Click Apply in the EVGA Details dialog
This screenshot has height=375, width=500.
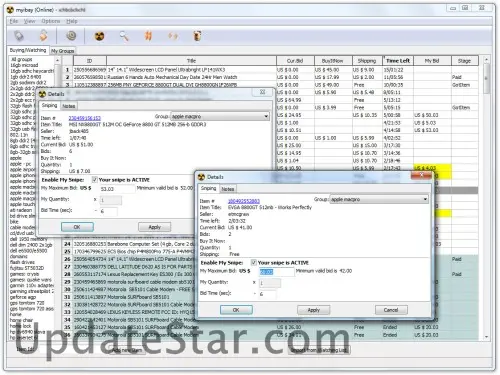[x=314, y=310]
